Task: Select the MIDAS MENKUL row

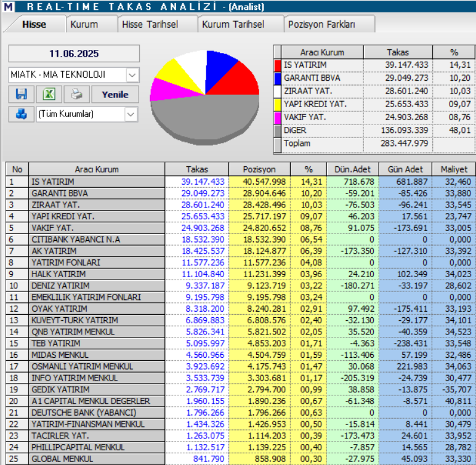Action: 241,355
